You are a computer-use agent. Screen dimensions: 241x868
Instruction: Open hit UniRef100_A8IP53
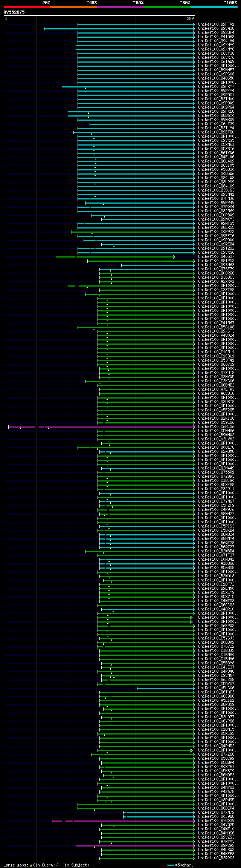[x=216, y=261]
